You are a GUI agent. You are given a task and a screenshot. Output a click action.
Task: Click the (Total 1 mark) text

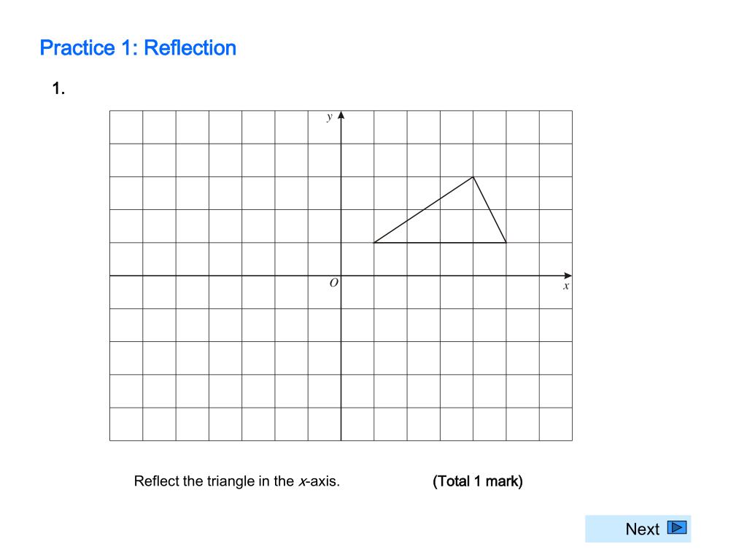pos(478,481)
